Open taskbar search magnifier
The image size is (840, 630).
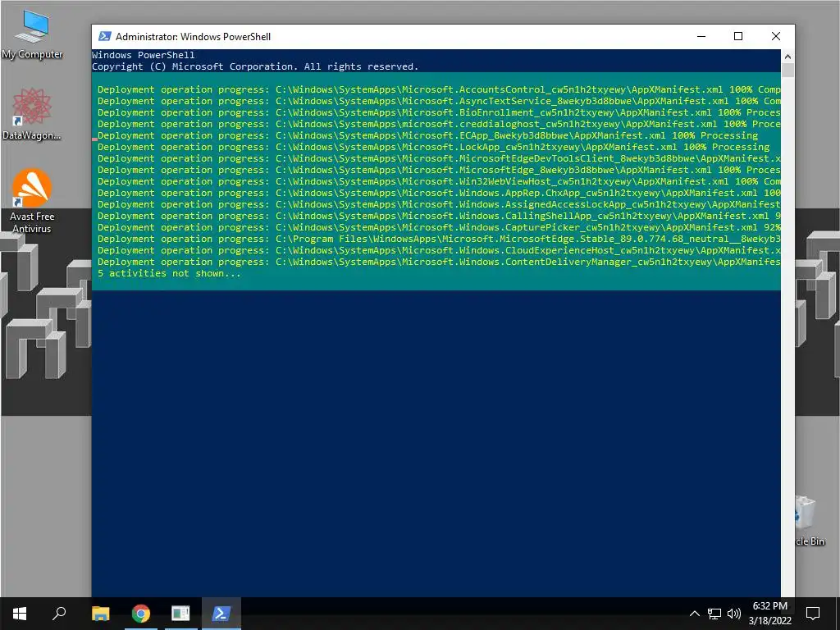[x=59, y=614]
